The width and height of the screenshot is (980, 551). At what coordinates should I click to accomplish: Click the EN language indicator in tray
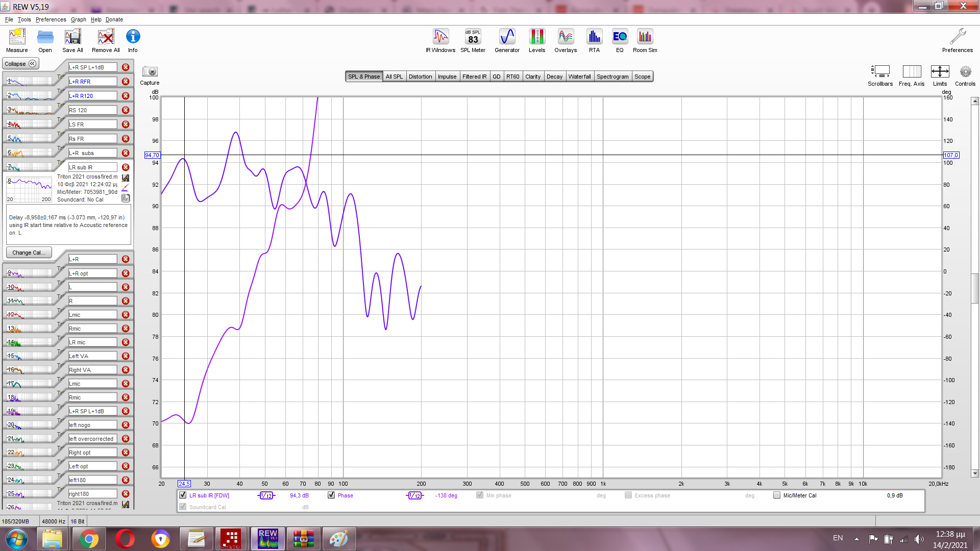click(838, 538)
